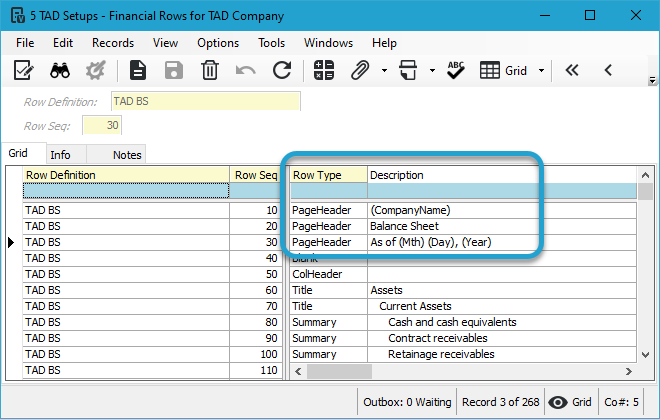660x419 pixels.
Task: Expand the attachments dropdown arrow
Action: point(384,70)
